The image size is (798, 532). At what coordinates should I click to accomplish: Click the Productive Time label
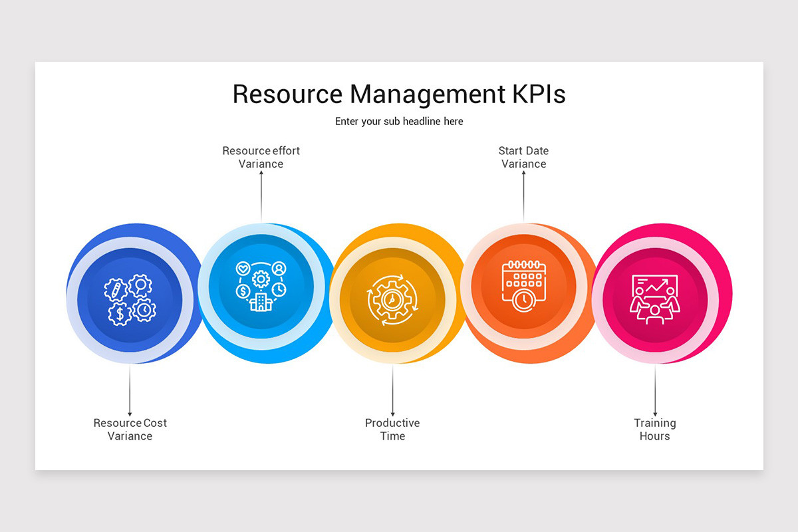click(392, 429)
